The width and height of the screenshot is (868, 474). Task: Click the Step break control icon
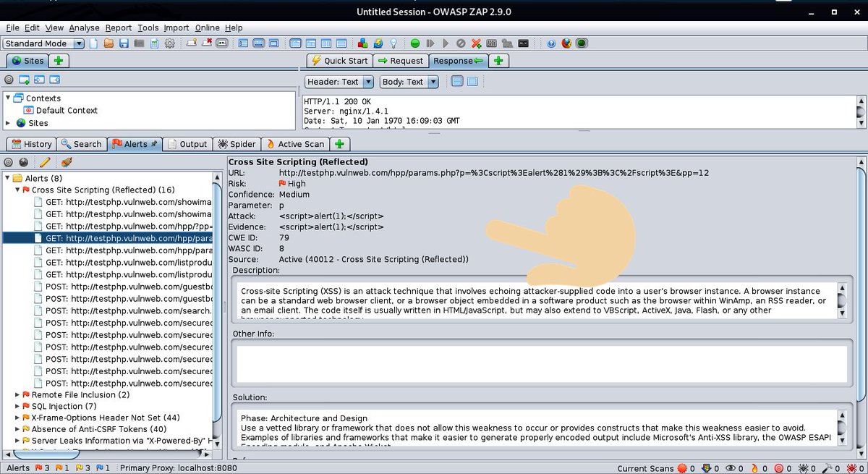click(x=430, y=43)
